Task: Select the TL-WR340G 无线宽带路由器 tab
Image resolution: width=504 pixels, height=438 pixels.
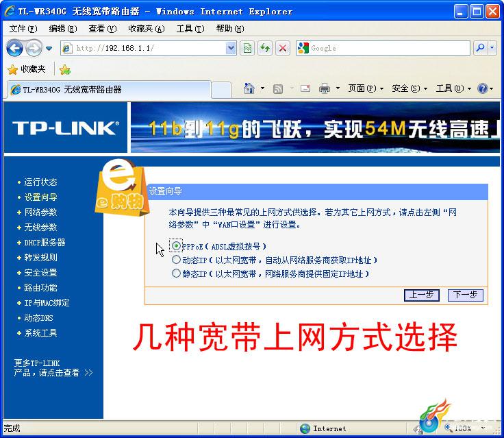Action: (109, 90)
